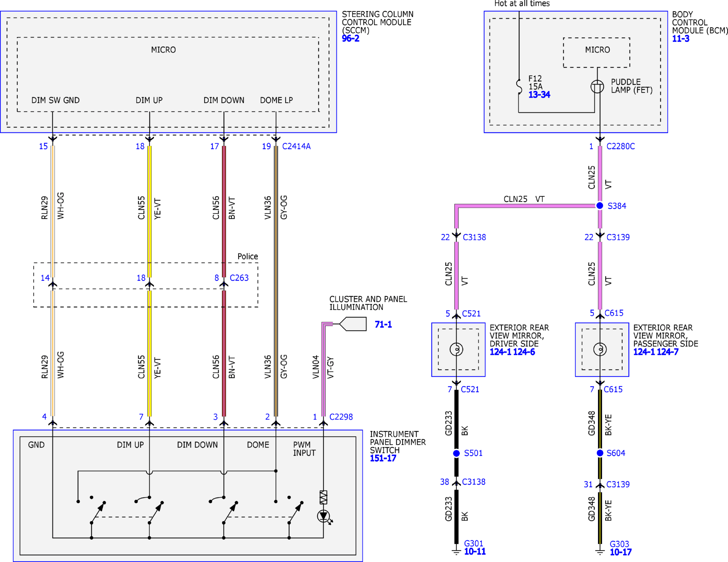Select the Puddle Lamp FET symbol

pos(597,86)
